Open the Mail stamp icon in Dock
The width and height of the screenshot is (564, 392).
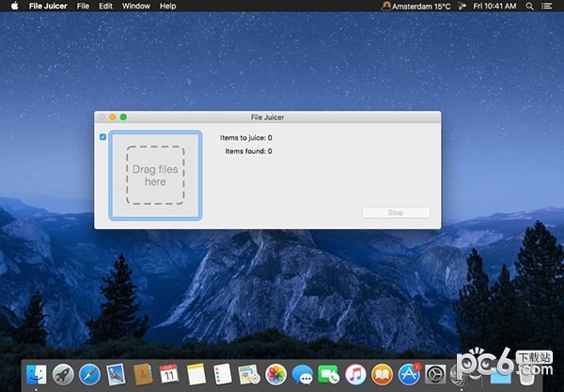[116, 374]
